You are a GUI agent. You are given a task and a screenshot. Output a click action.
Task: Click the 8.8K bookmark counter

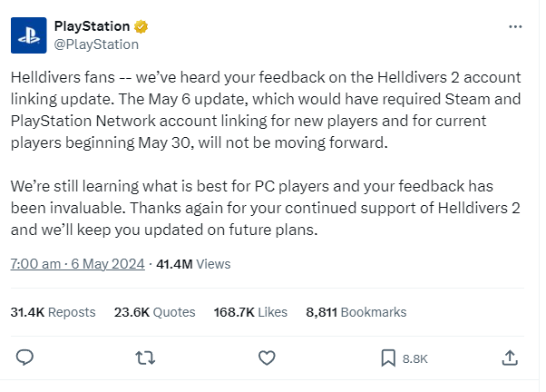[x=414, y=359]
